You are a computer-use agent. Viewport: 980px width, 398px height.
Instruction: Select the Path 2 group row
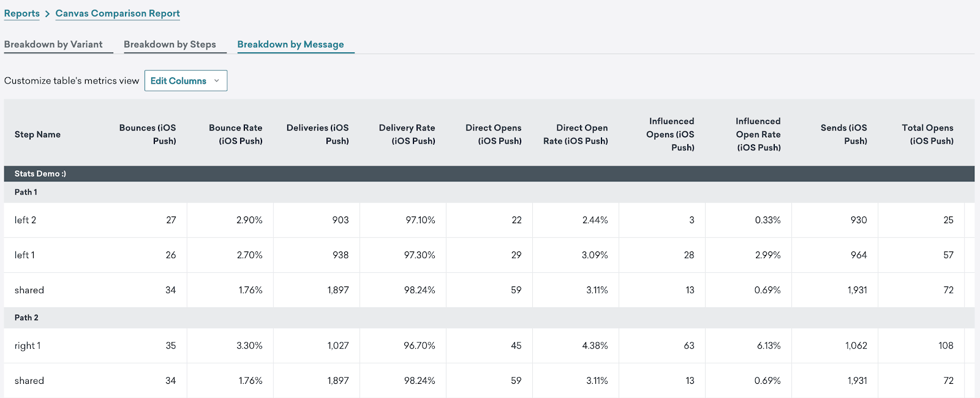[489, 318]
